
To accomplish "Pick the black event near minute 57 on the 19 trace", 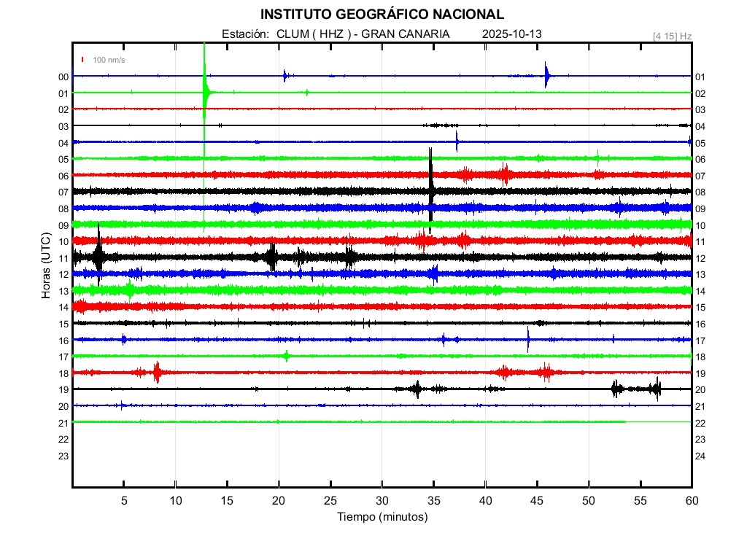I will pos(658,389).
